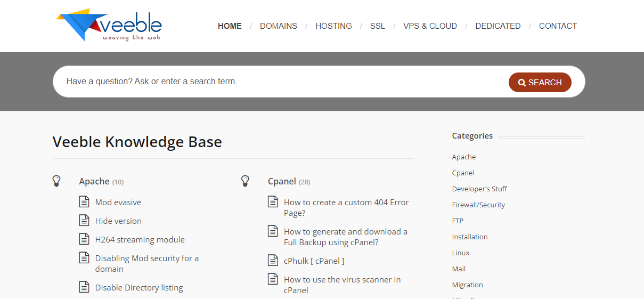Open the HOSTING menu item
The height and width of the screenshot is (299, 644).
(333, 26)
